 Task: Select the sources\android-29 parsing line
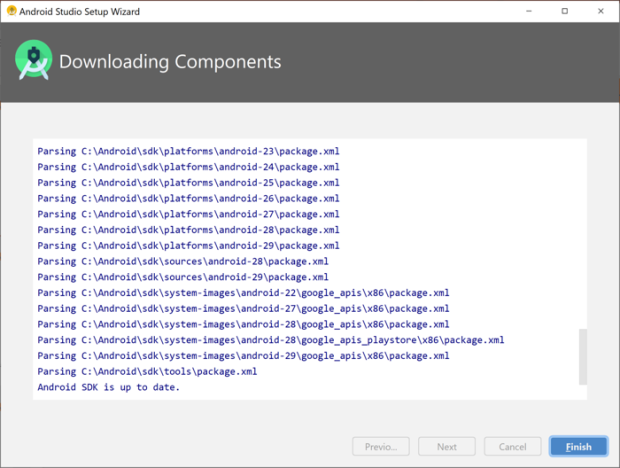pos(183,277)
